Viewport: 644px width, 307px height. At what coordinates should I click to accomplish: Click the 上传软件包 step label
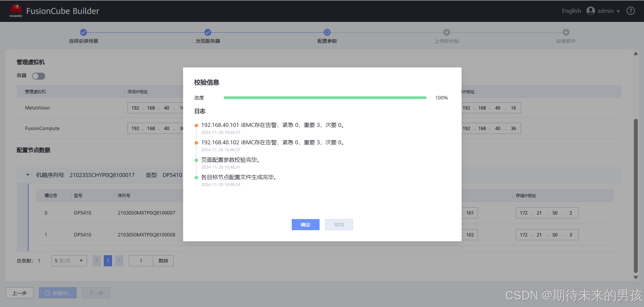click(x=447, y=41)
